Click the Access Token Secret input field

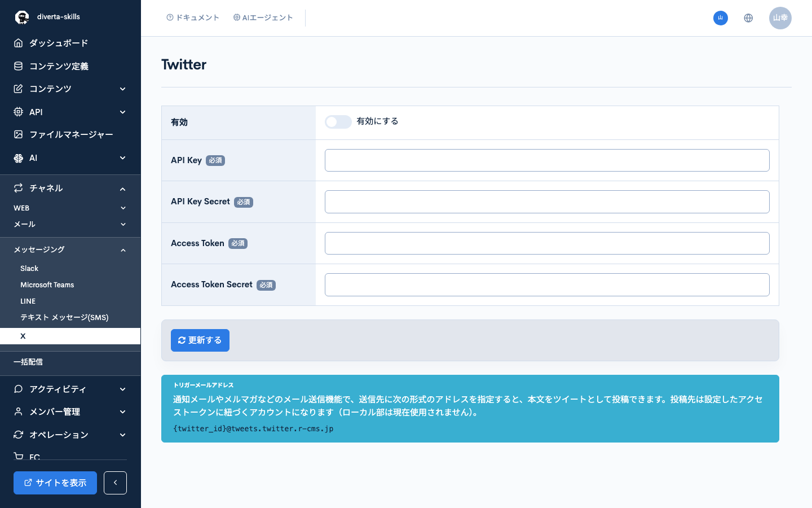[x=547, y=284]
